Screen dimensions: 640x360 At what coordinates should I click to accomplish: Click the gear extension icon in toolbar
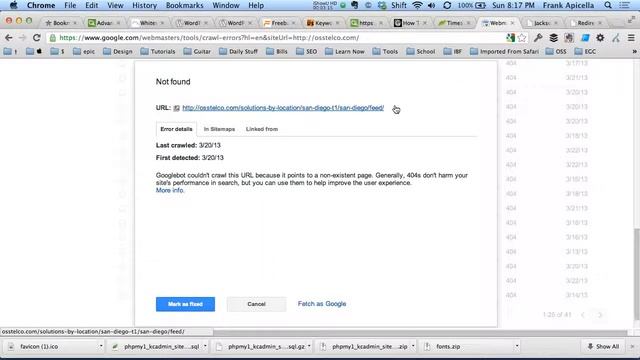[x=600, y=38]
